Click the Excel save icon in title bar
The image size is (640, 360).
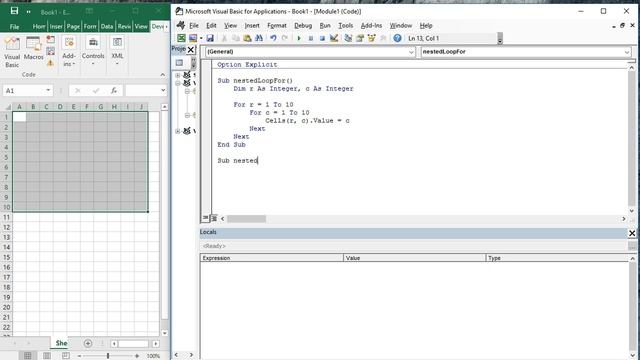(14, 11)
